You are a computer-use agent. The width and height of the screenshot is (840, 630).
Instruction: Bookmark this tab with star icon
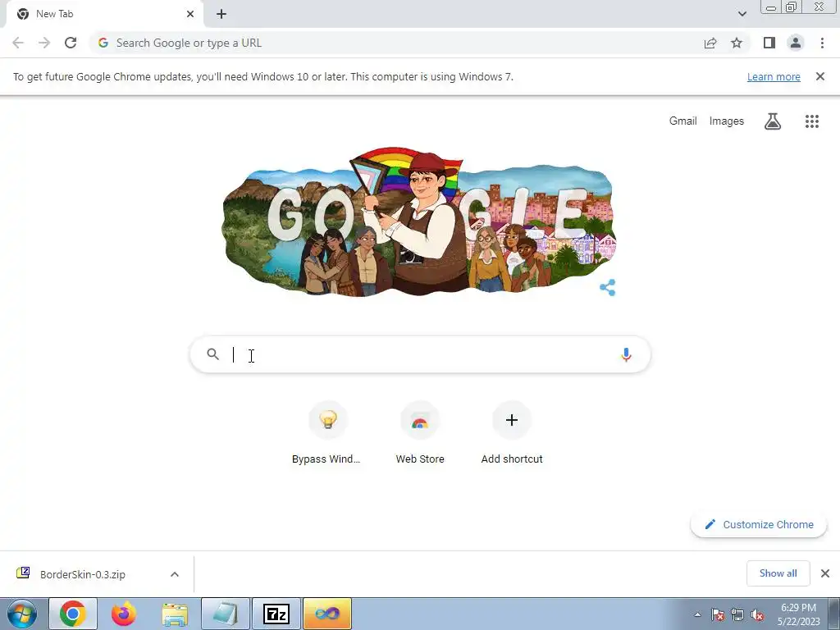point(737,43)
